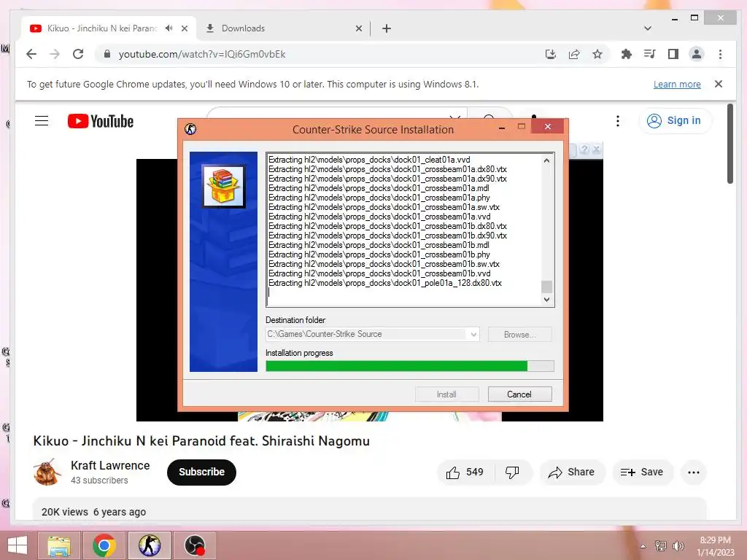
Task: Focus the Chrome address bar URL
Action: pyautogui.click(x=202, y=54)
